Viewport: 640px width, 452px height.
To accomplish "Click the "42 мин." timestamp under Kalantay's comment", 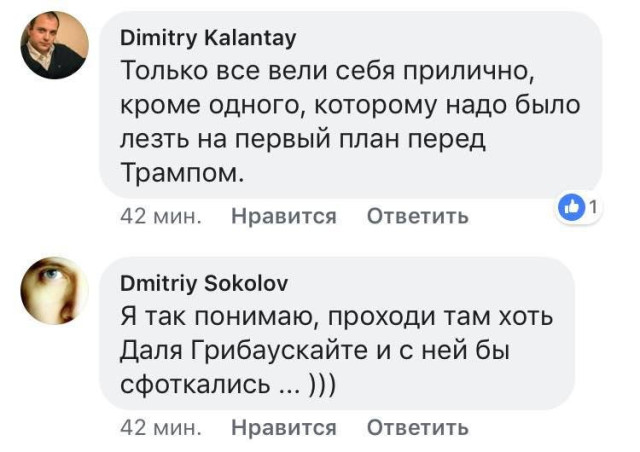I will (161, 216).
